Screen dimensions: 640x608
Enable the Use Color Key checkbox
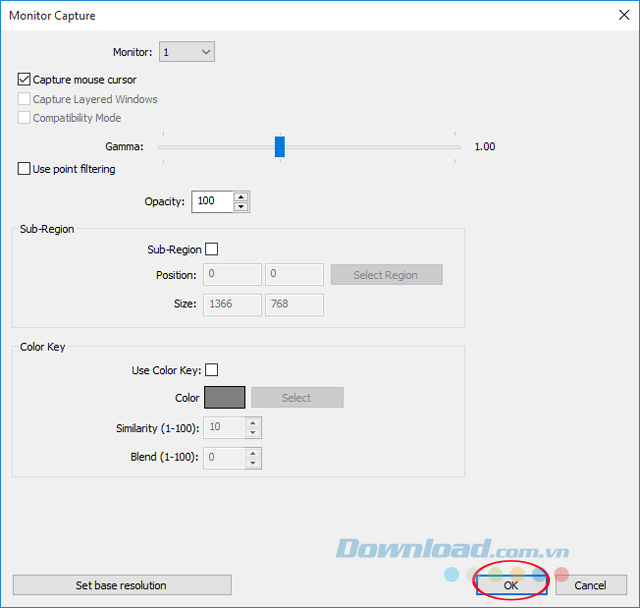coord(211,370)
